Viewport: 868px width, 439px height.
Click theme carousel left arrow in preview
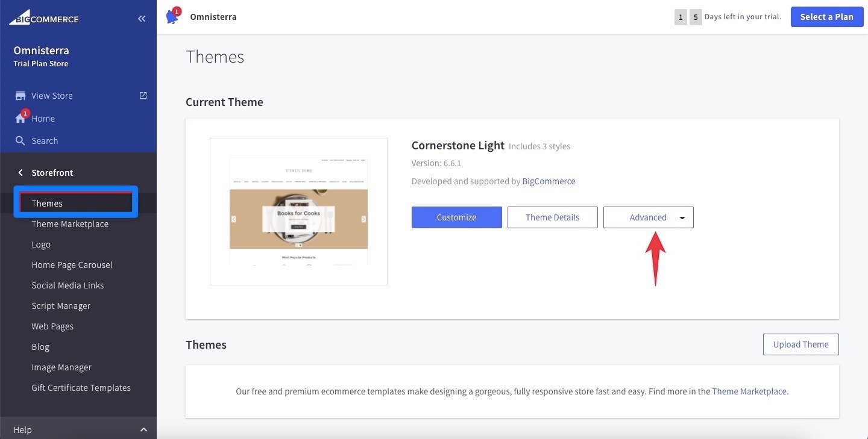point(234,219)
